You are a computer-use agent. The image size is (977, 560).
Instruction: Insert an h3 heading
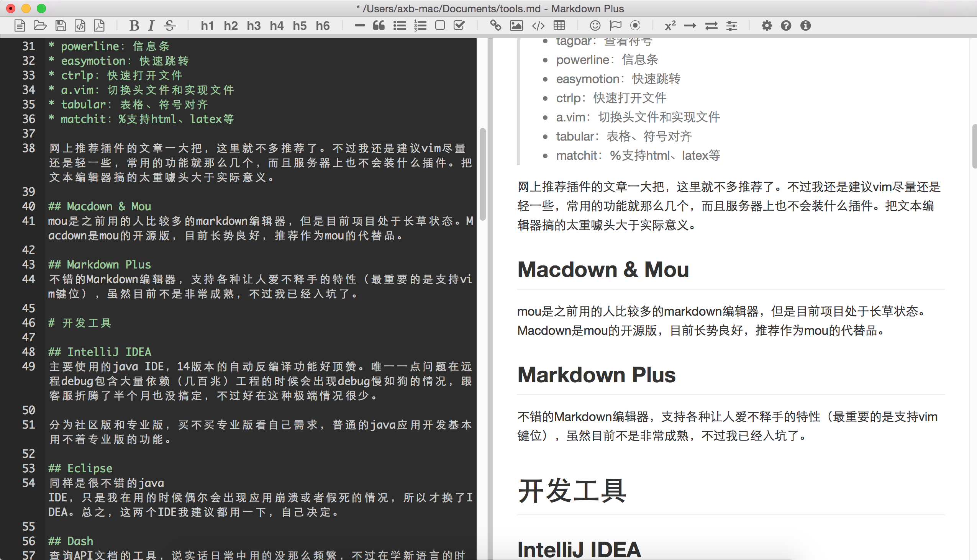pos(254,26)
